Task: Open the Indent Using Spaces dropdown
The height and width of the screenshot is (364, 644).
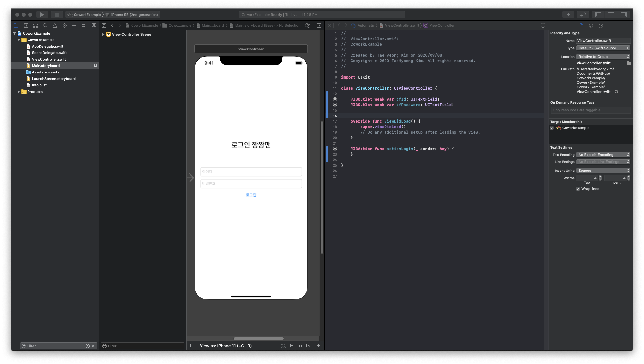Action: coord(603,171)
